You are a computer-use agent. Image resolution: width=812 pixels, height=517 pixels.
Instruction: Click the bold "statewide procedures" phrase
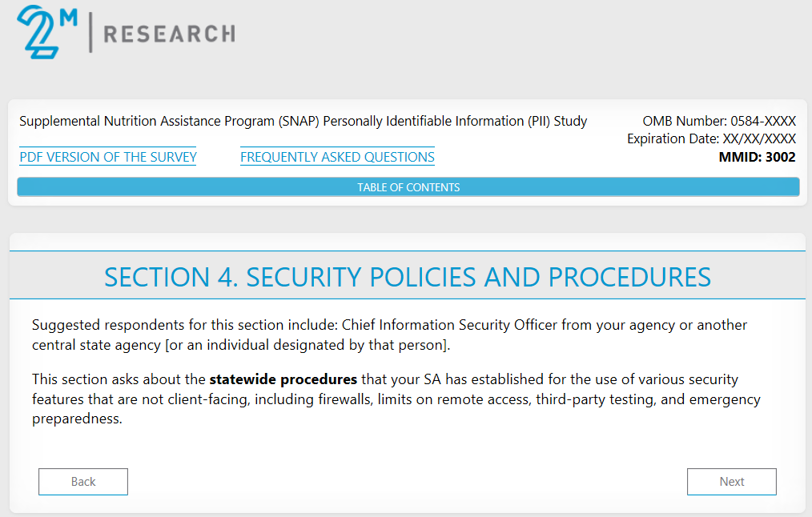point(283,379)
